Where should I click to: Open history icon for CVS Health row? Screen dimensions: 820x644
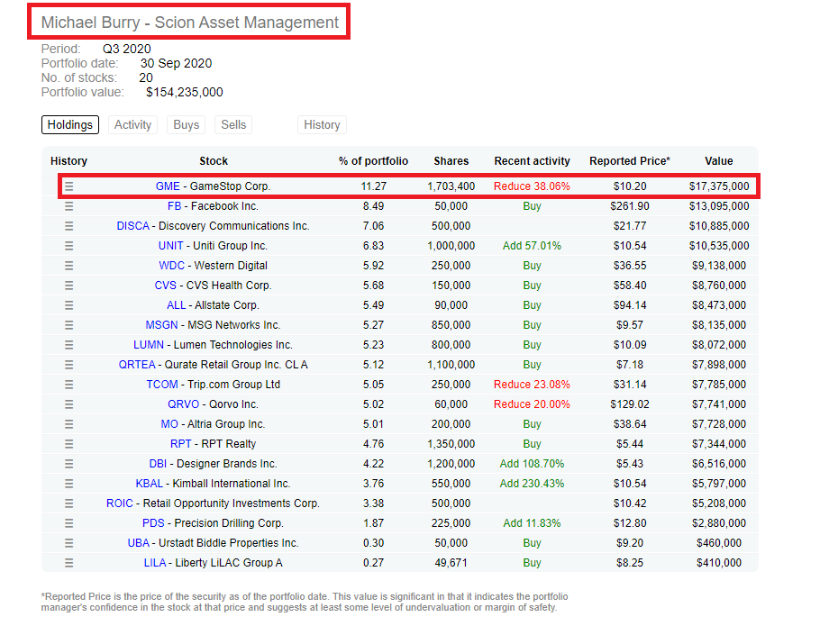pos(69,286)
